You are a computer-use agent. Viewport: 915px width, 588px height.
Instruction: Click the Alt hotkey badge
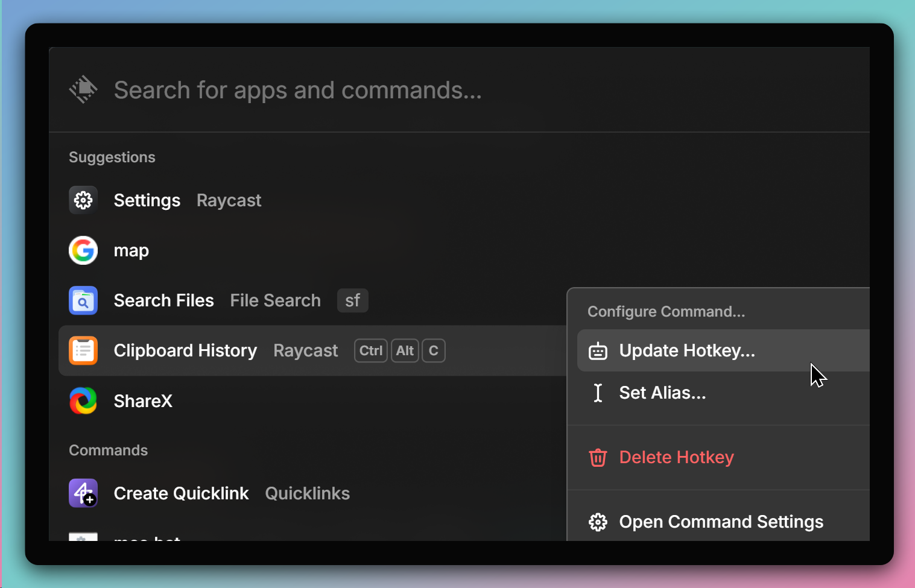405,350
